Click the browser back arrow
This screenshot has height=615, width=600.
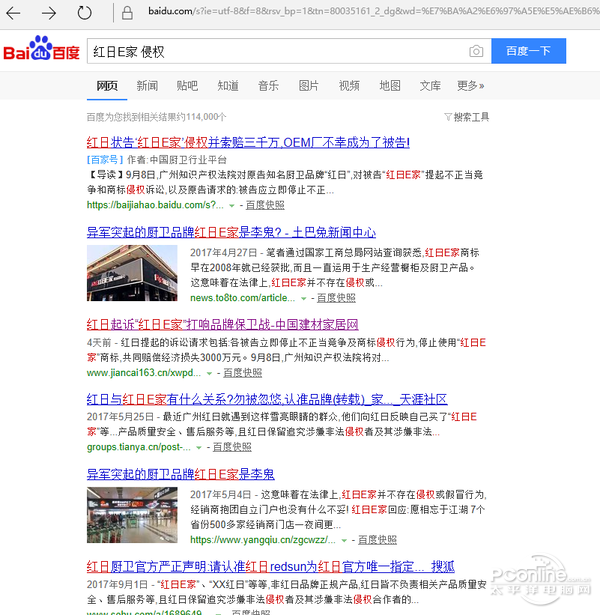coord(13,13)
